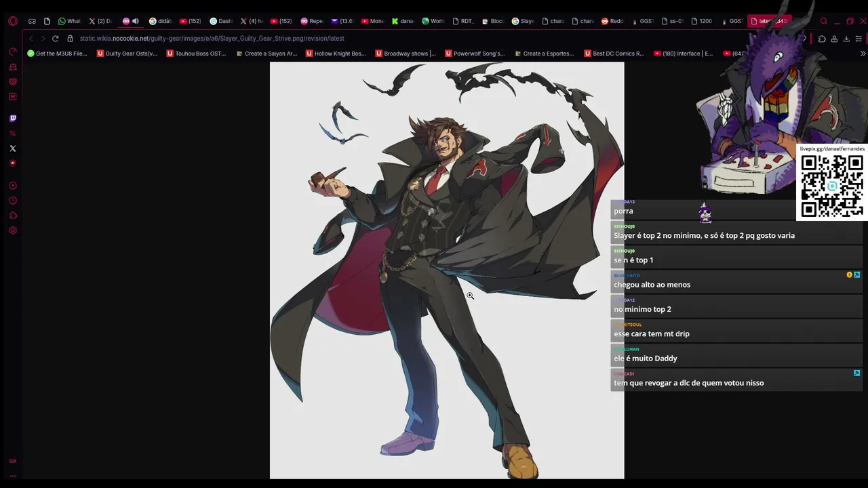Click chat message 'ele é muito Daddy'
Image resolution: width=868 pixels, height=488 pixels.
click(646, 359)
